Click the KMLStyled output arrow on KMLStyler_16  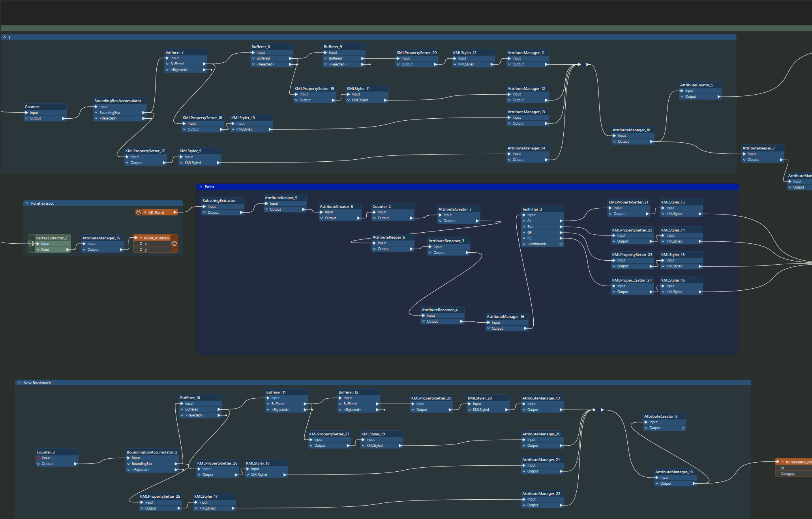tap(700, 291)
